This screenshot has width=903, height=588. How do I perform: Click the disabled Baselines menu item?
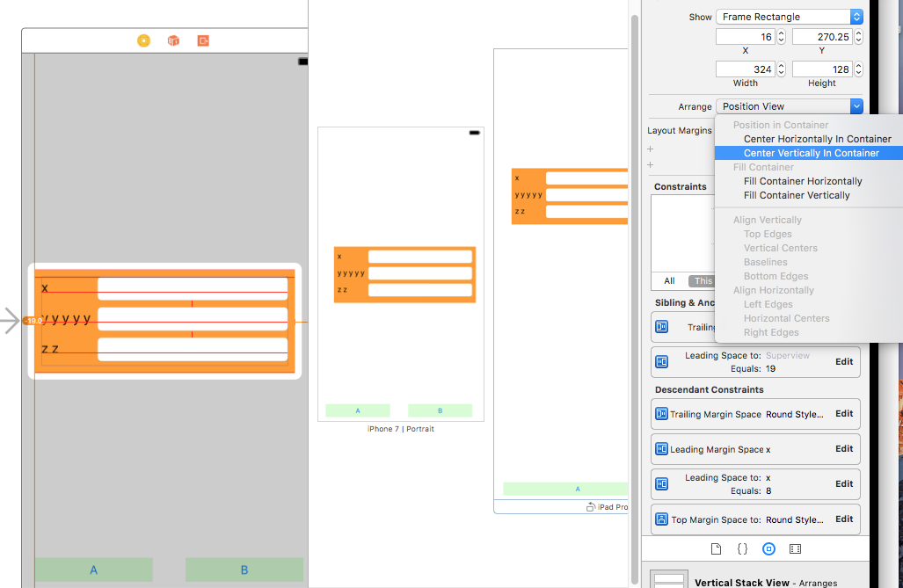(x=765, y=262)
